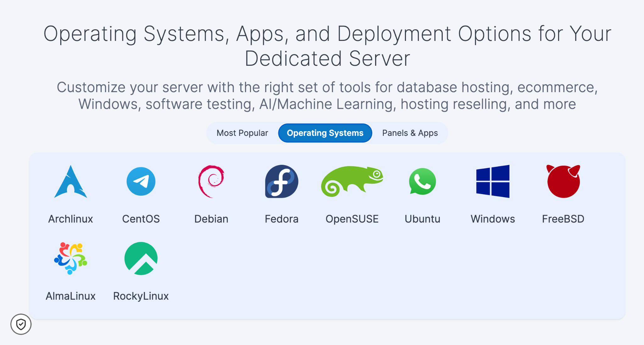644x345 pixels.
Task: Click the "Debian" label text
Action: pyautogui.click(x=211, y=219)
